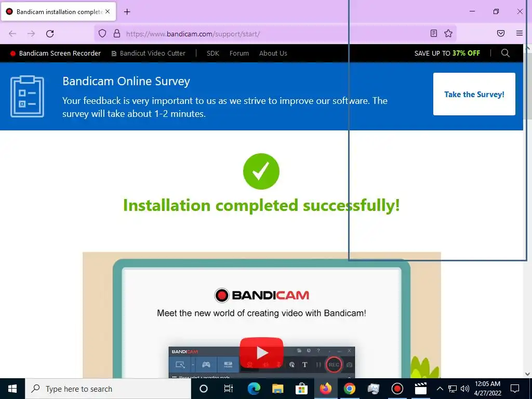The height and width of the screenshot is (399, 532).
Task: Play the Bandicam intro YouTube video
Action: pos(261,353)
